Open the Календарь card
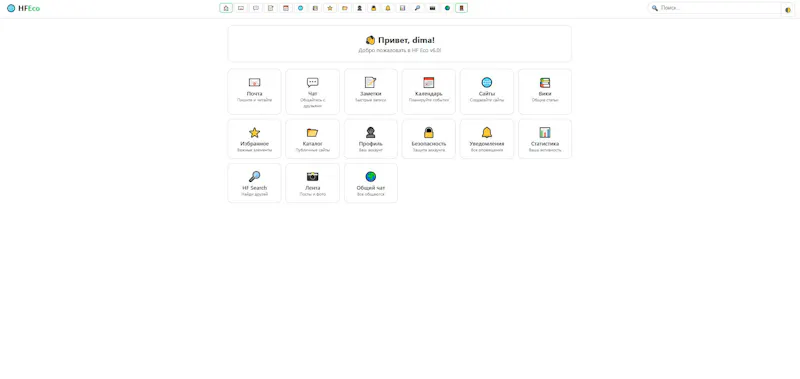This screenshot has width=800, height=379. coord(429,92)
